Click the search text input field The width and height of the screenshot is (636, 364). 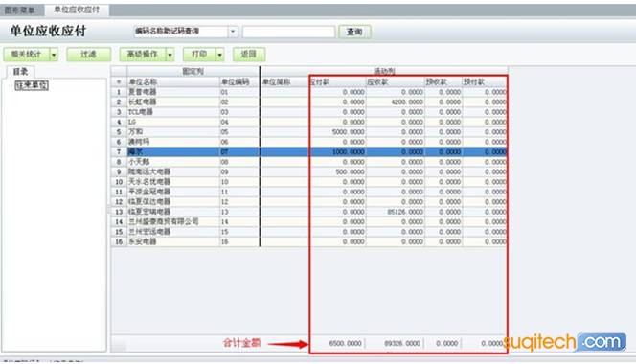point(289,32)
